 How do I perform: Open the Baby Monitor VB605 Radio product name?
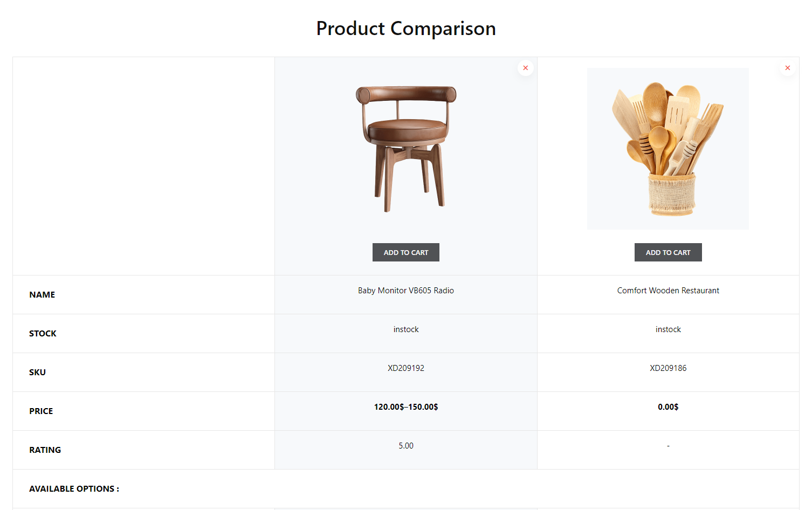click(406, 291)
